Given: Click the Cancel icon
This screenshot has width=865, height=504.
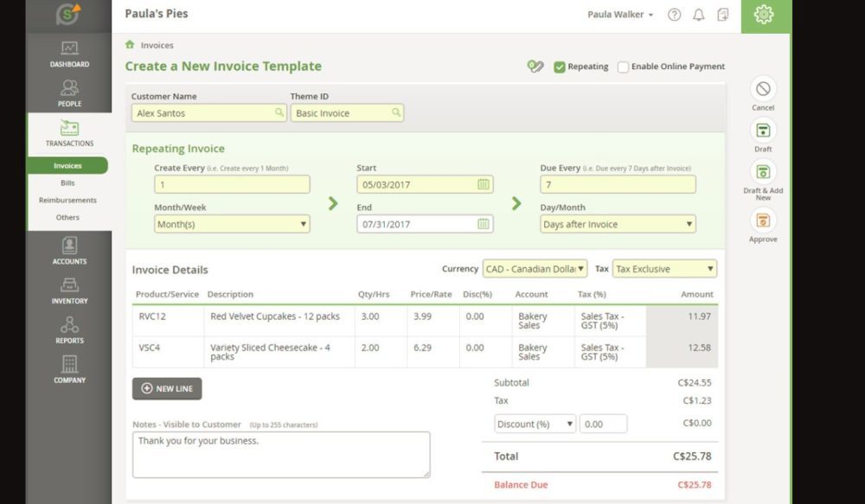Looking at the screenshot, I should tap(763, 89).
